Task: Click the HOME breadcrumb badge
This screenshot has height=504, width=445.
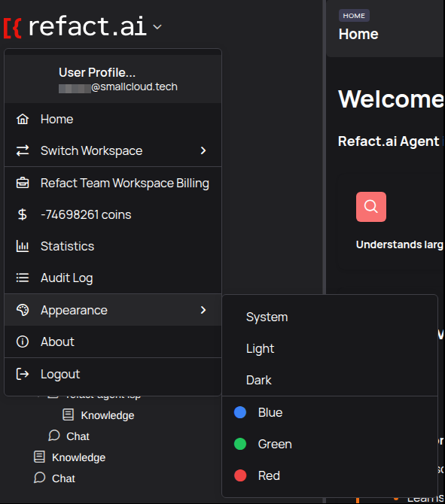Action: (x=354, y=16)
